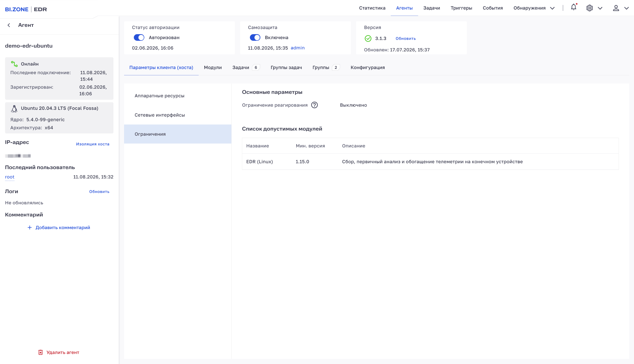The image size is (634, 364).
Task: Select Параметры клиента (хоста) tab
Action: (161, 68)
